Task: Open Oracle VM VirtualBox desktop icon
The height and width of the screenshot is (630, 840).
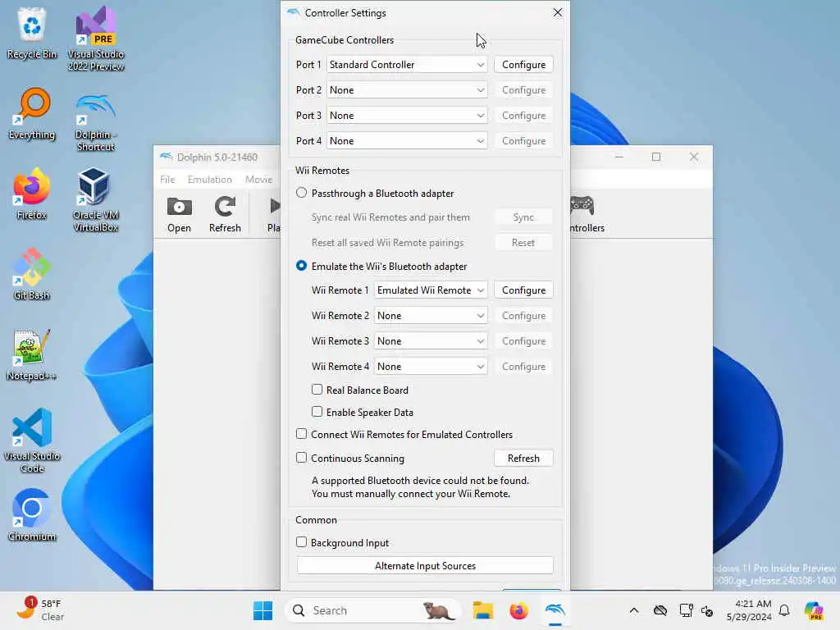Action: (x=96, y=199)
